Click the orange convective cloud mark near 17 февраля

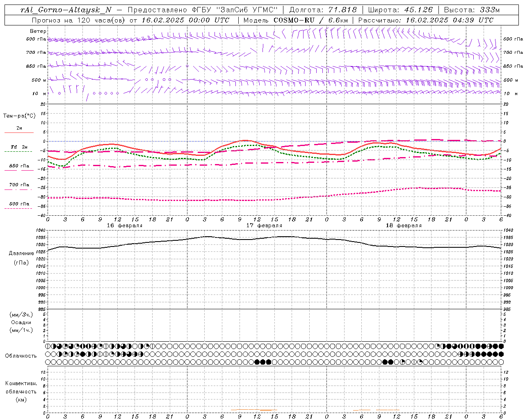(x=254, y=409)
